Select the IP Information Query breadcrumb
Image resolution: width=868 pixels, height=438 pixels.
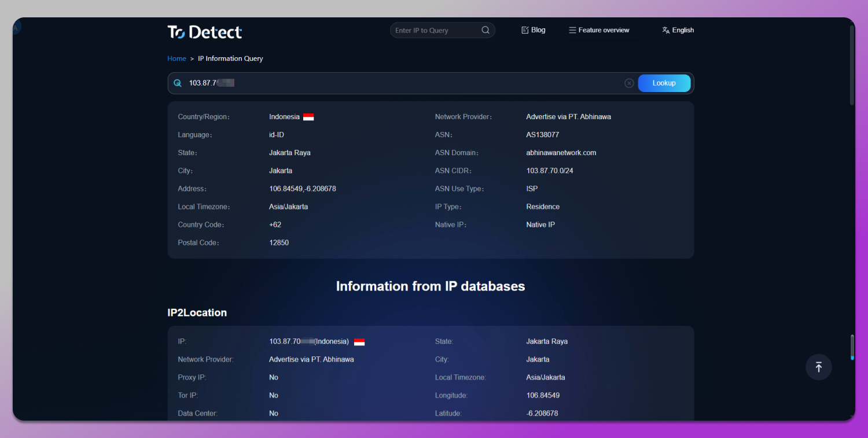point(230,58)
